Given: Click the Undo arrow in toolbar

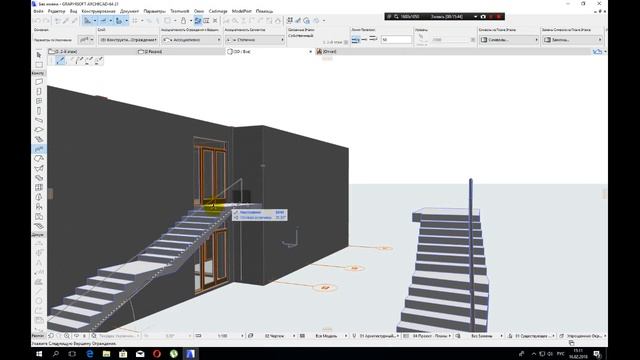Looking at the screenshot, I should click(37, 21).
